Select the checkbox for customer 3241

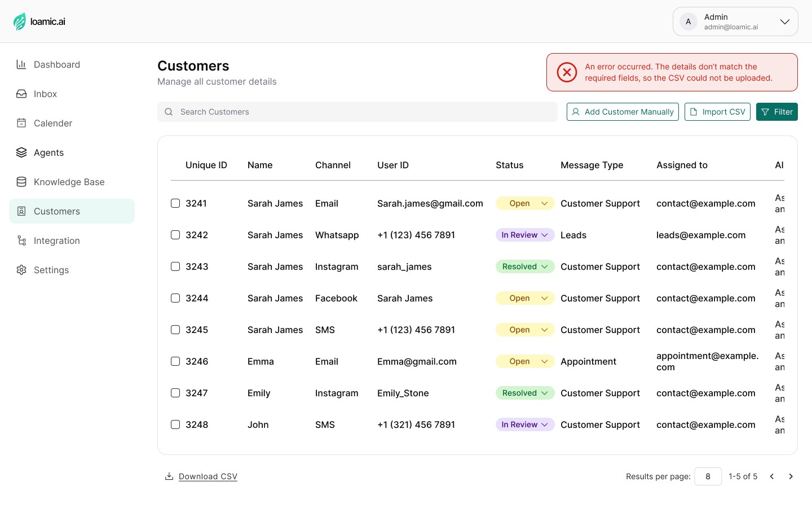coord(175,203)
